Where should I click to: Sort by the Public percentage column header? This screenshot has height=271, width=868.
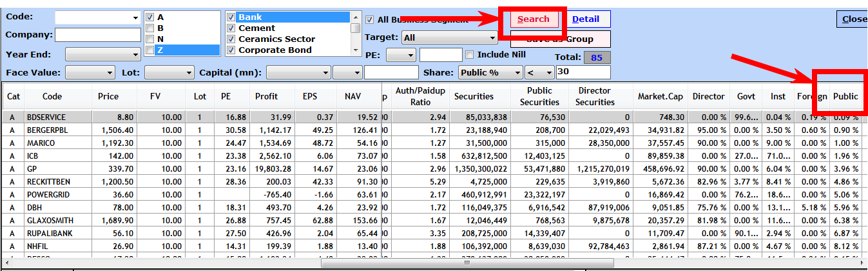point(845,96)
